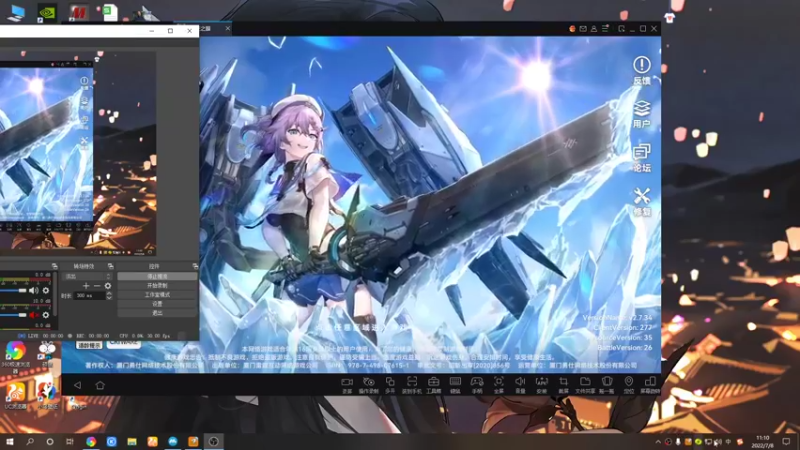Open Windows Start menu
This screenshot has height=450, width=800.
(x=9, y=441)
